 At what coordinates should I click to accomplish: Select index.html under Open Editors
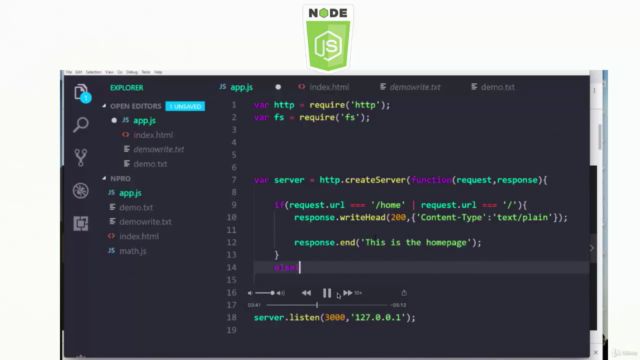pos(153,135)
